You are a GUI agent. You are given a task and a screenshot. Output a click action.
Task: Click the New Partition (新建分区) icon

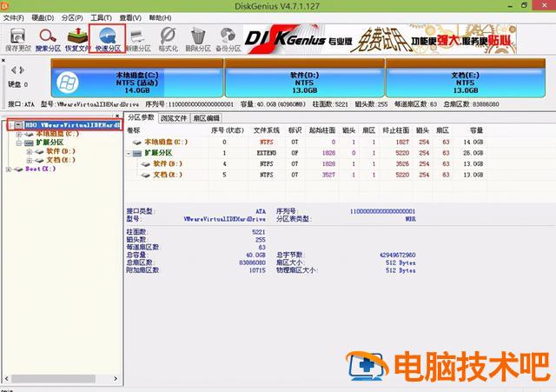pyautogui.click(x=138, y=39)
